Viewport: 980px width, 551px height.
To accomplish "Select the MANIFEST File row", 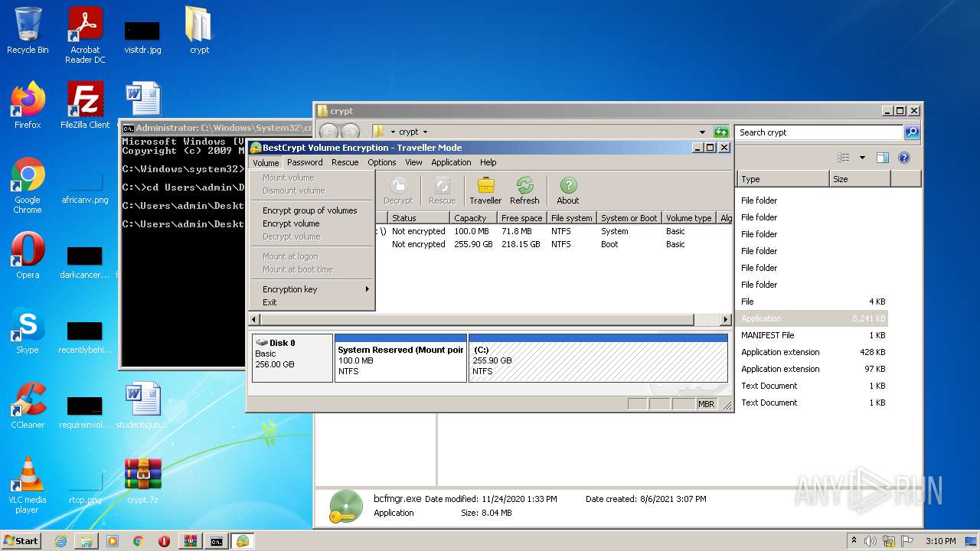I will [812, 335].
